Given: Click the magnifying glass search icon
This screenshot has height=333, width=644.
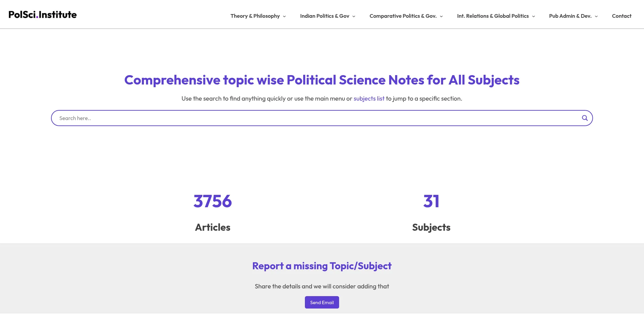Looking at the screenshot, I should (x=585, y=118).
